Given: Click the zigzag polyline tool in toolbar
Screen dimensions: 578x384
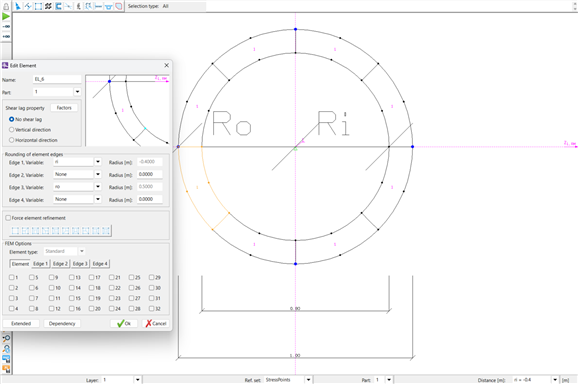Looking at the screenshot, I should 28,6.
